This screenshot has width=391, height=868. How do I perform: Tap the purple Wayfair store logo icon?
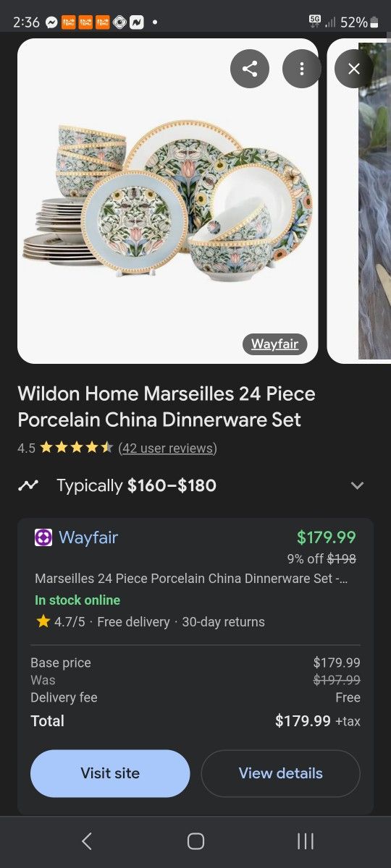(x=43, y=537)
